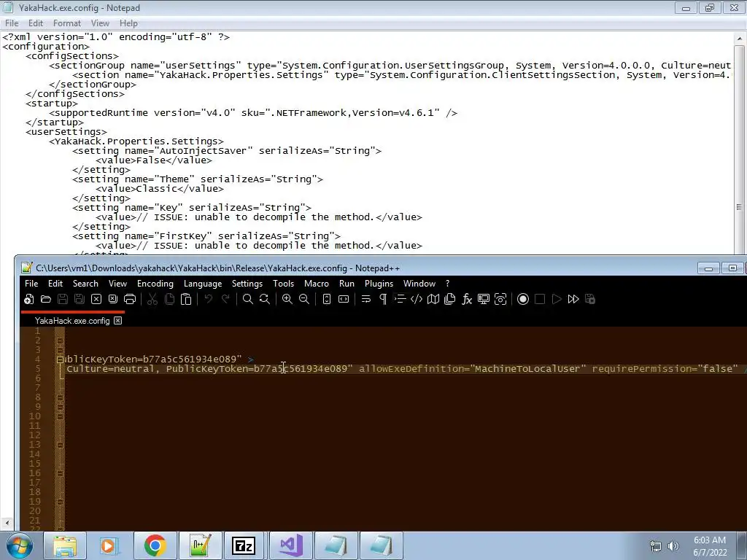Click the stop macro recording icon
Image resolution: width=747 pixels, height=560 pixels.
coord(540,299)
